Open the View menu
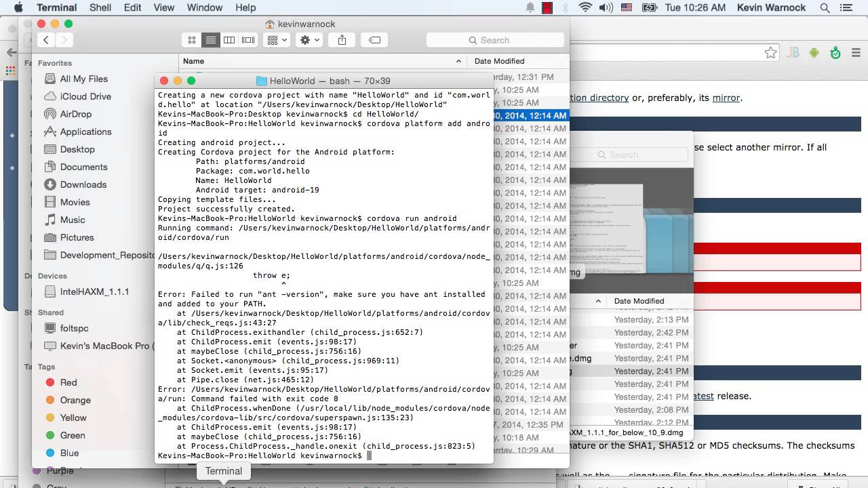 pos(164,8)
